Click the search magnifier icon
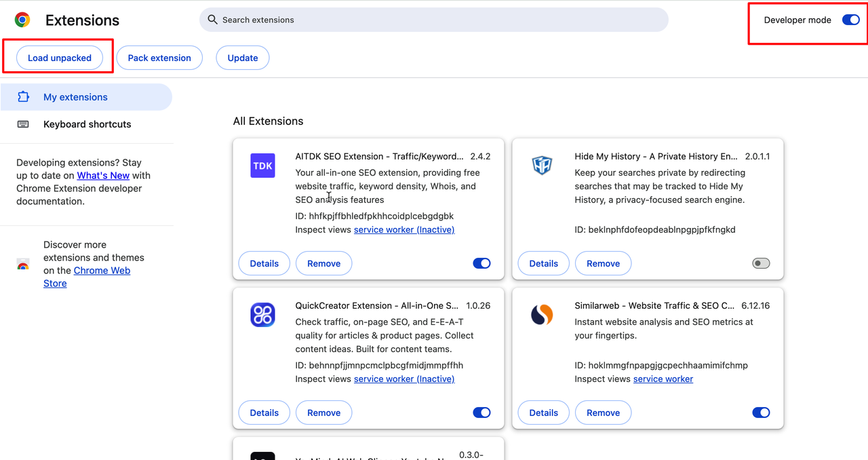 tap(213, 20)
